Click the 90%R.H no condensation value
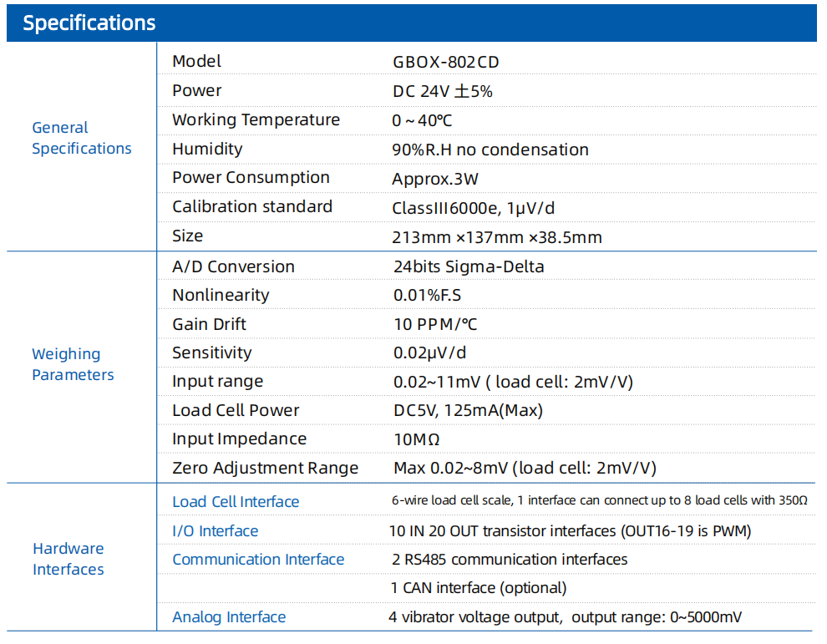Screen dimensions: 827x644 pos(490,150)
